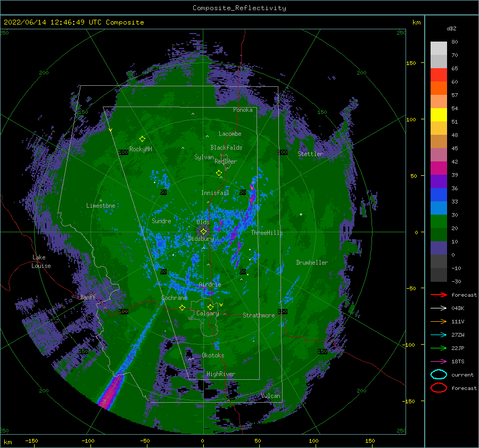Click the green 22JP arrow in legend
The image size is (479, 448).
[439, 348]
